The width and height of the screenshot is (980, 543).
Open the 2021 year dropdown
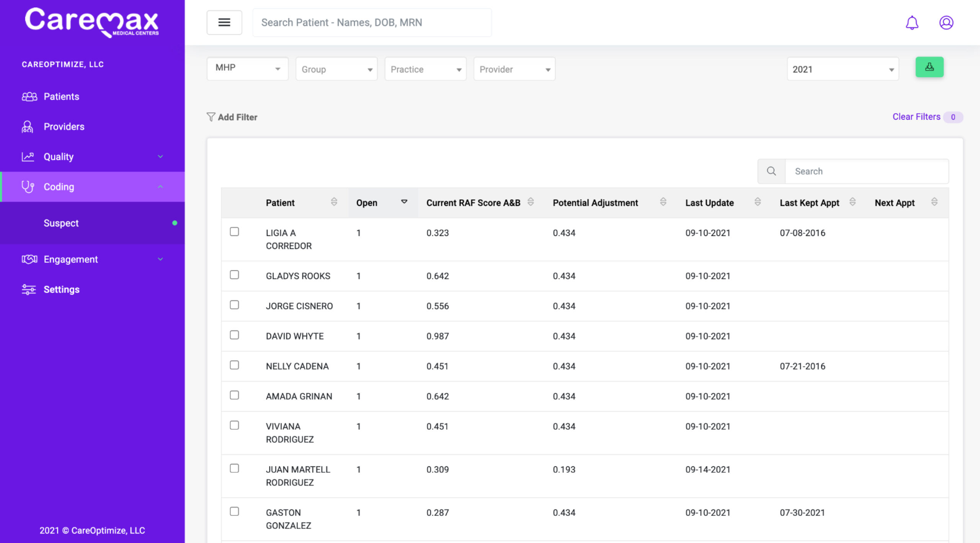[843, 69]
